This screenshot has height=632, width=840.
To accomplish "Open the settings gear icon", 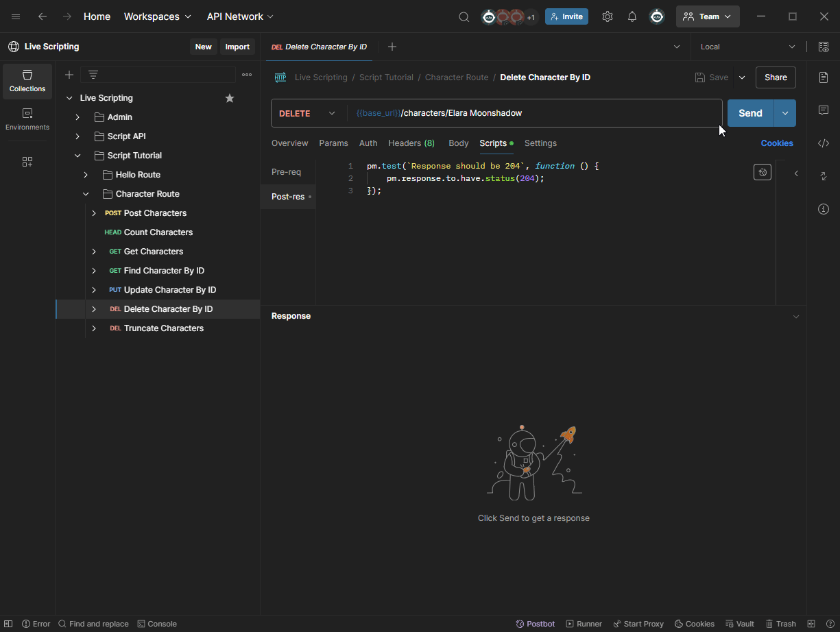I will [608, 16].
